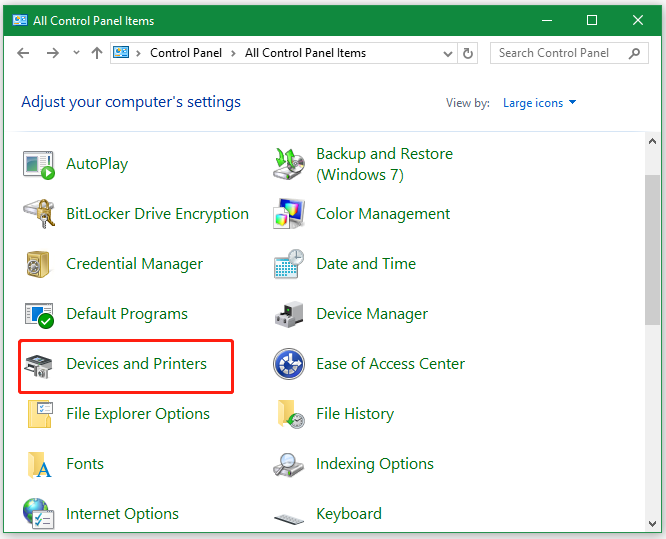
Task: Open the Credential Manager link
Action: 135,264
